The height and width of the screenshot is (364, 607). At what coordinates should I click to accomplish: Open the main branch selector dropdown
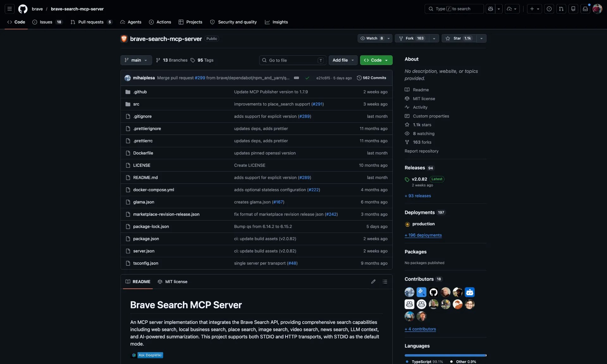[136, 60]
